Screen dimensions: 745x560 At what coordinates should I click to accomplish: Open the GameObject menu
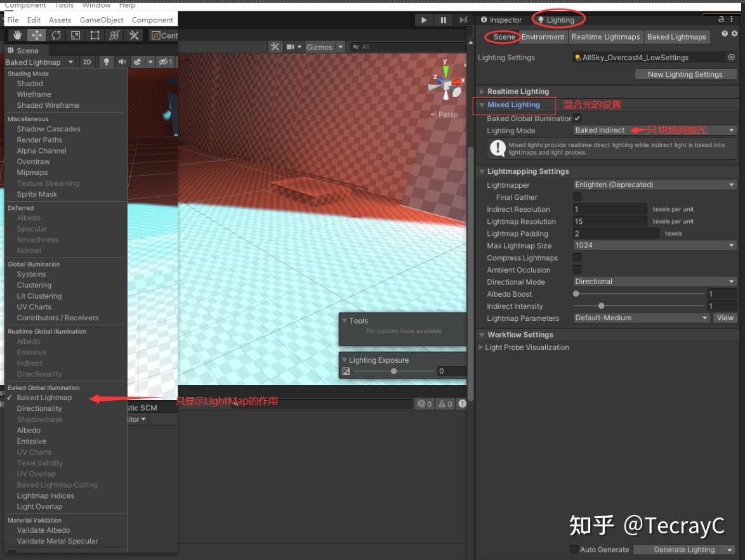tap(101, 20)
